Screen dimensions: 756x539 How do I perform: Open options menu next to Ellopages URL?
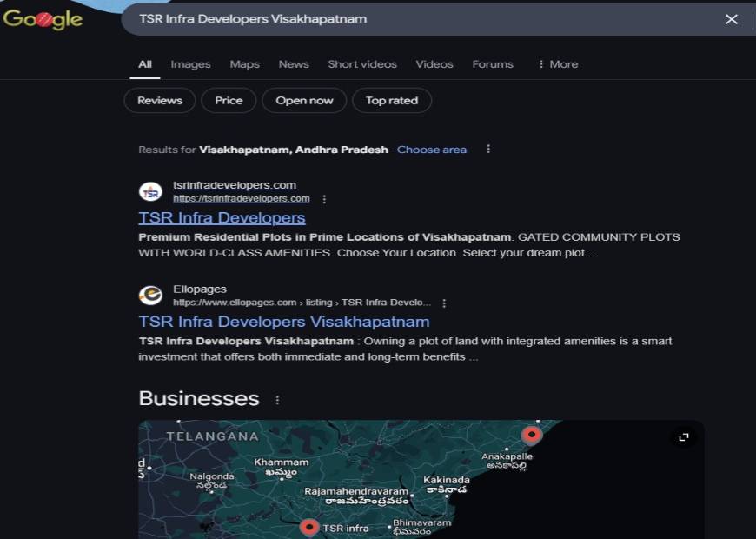pyautogui.click(x=444, y=303)
